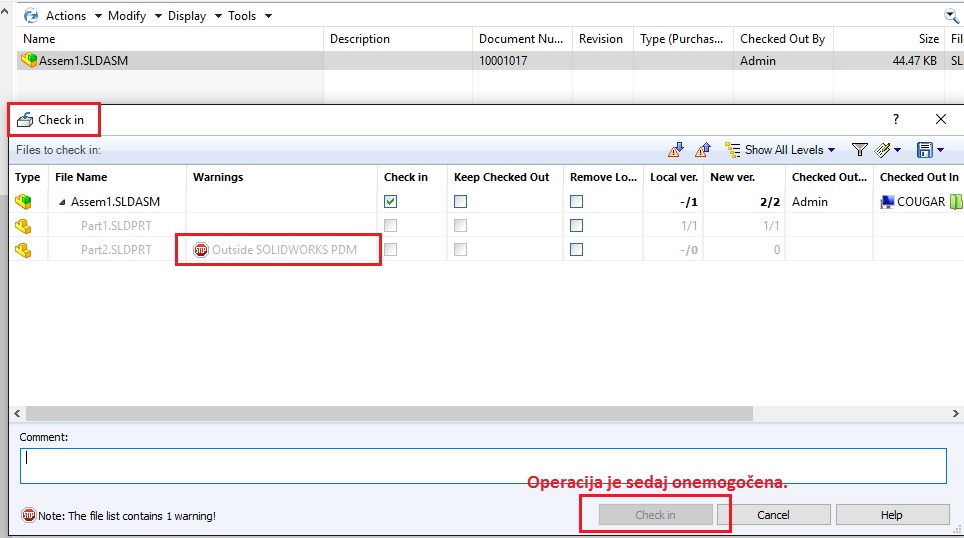964x538 pixels.
Task: Uncheck Check in box for Assem1.SLDASM
Action: pyautogui.click(x=390, y=201)
